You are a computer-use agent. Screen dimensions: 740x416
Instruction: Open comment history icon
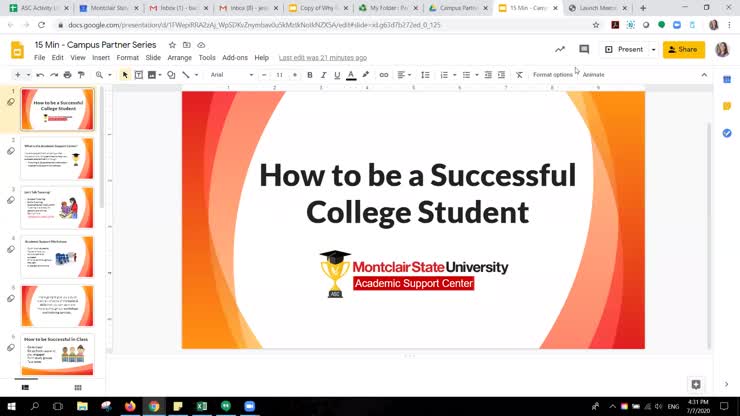click(x=584, y=49)
